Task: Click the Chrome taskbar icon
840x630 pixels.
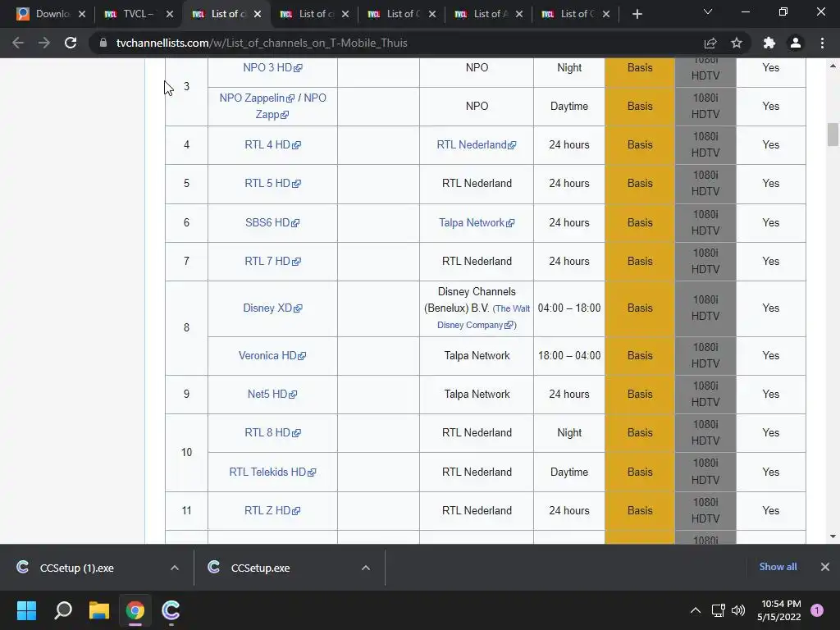Action: 135,610
